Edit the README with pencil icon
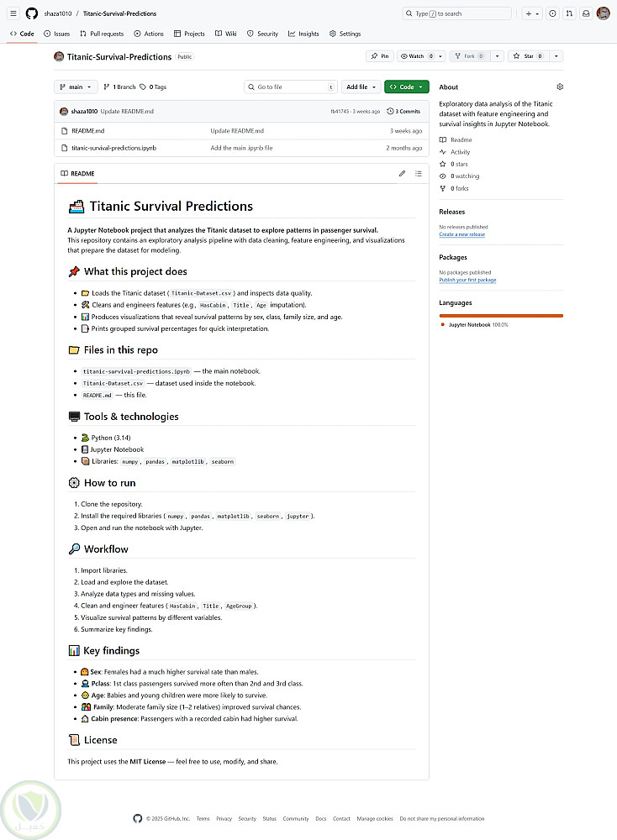This screenshot has width=617, height=840. [x=402, y=174]
